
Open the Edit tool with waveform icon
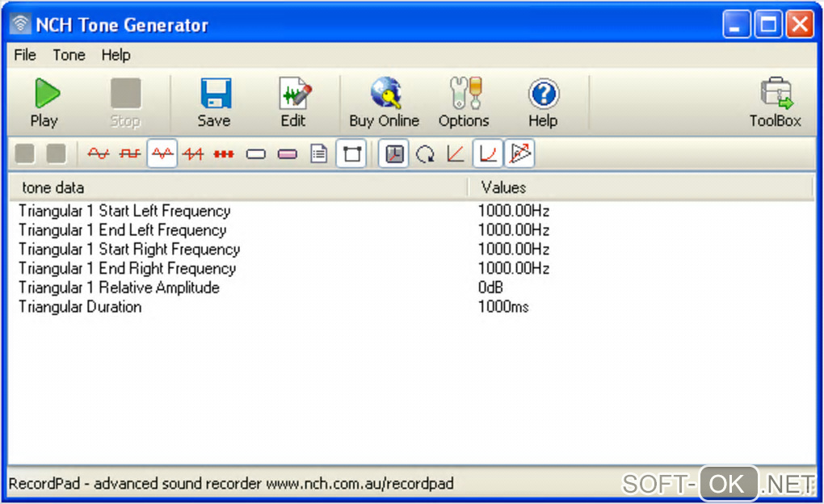(x=294, y=103)
